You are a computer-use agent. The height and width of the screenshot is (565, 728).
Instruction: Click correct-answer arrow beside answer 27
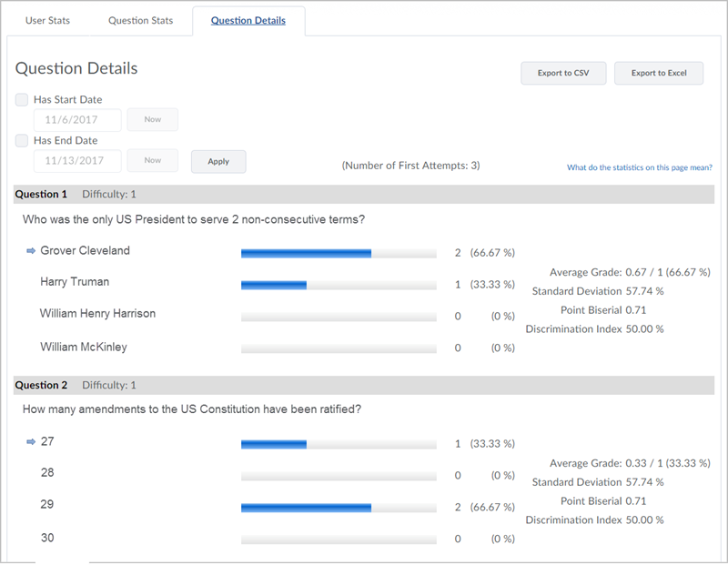click(x=31, y=441)
